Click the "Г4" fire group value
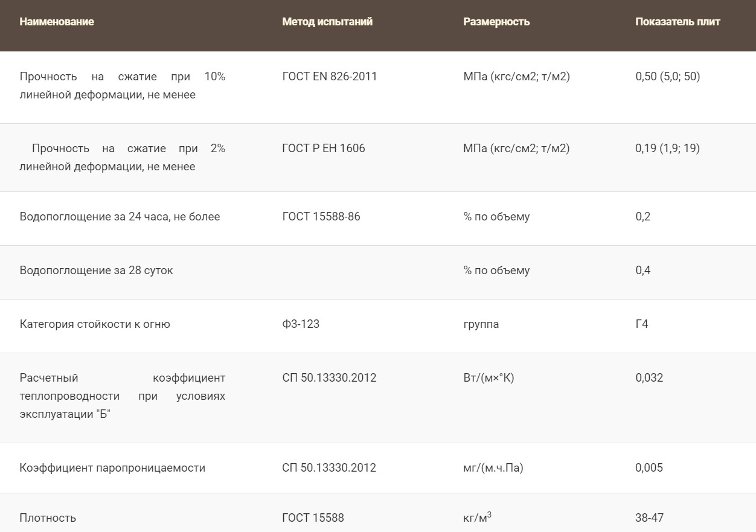This screenshot has width=756, height=532. click(x=641, y=324)
